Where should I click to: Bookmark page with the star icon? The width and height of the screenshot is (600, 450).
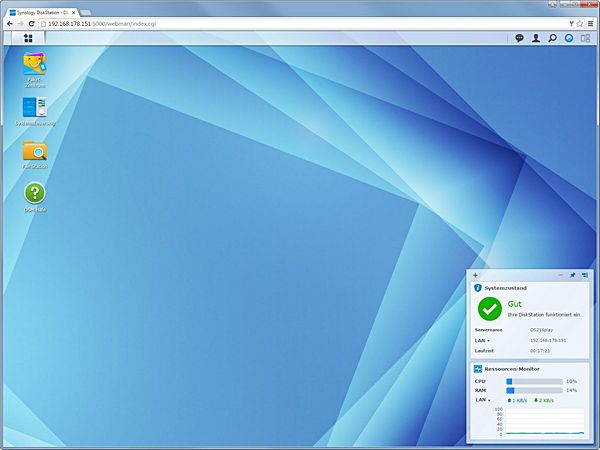click(580, 24)
